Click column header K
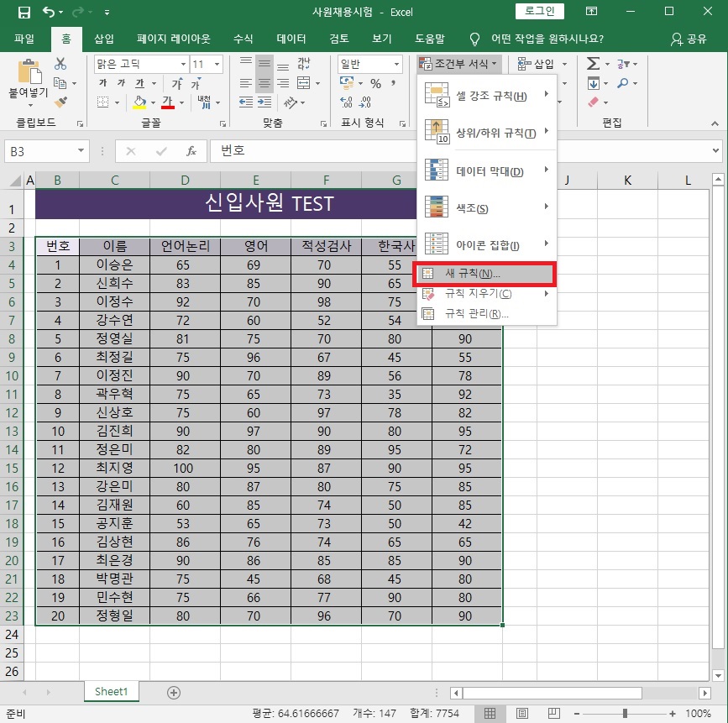Image resolution: width=728 pixels, height=723 pixels. (627, 181)
